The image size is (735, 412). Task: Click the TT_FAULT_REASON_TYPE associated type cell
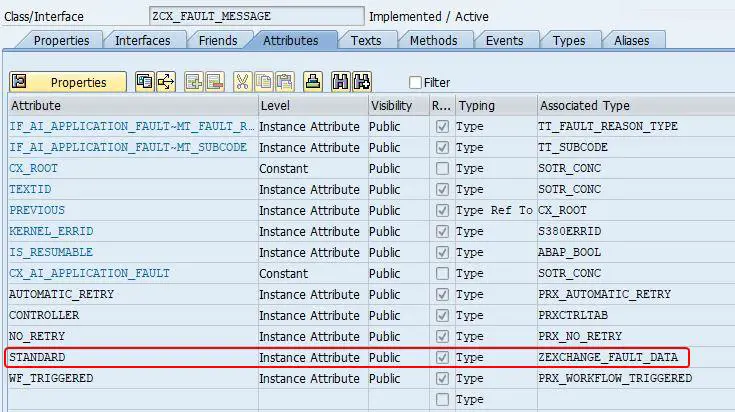636,127
